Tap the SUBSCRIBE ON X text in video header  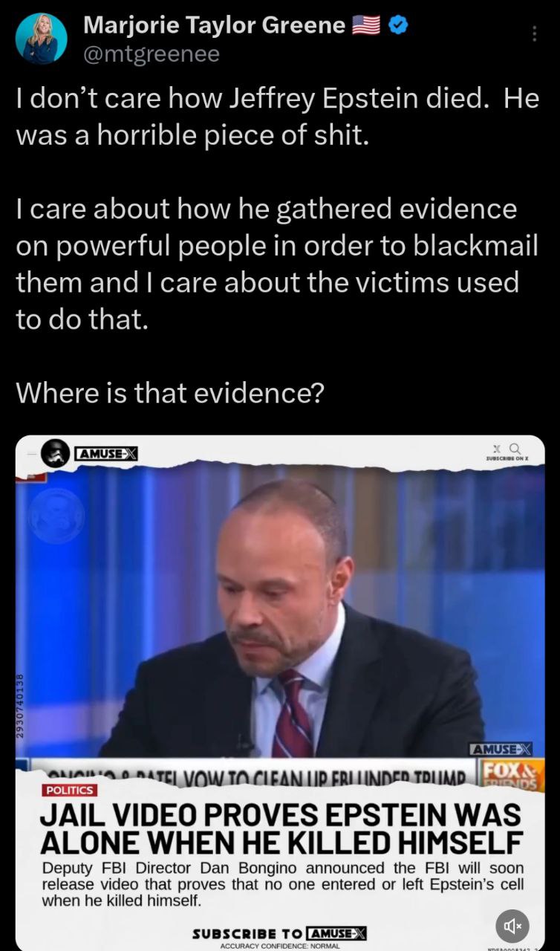pyautogui.click(x=506, y=459)
